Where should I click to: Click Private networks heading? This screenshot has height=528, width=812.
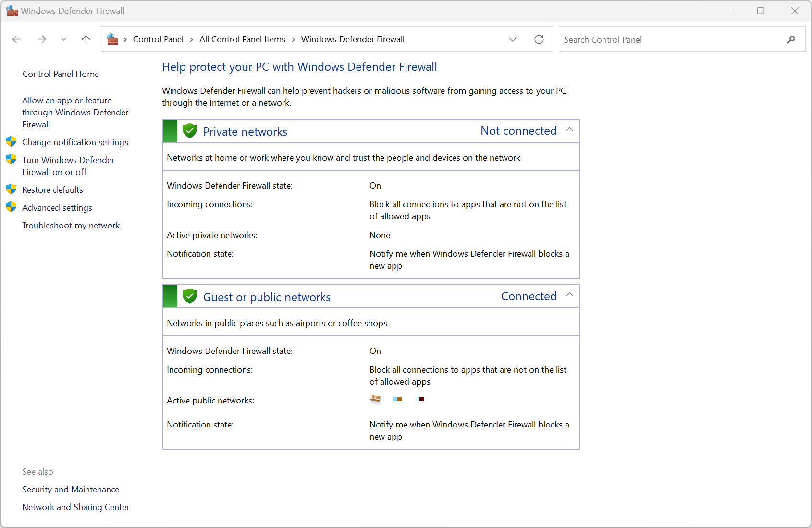(245, 132)
